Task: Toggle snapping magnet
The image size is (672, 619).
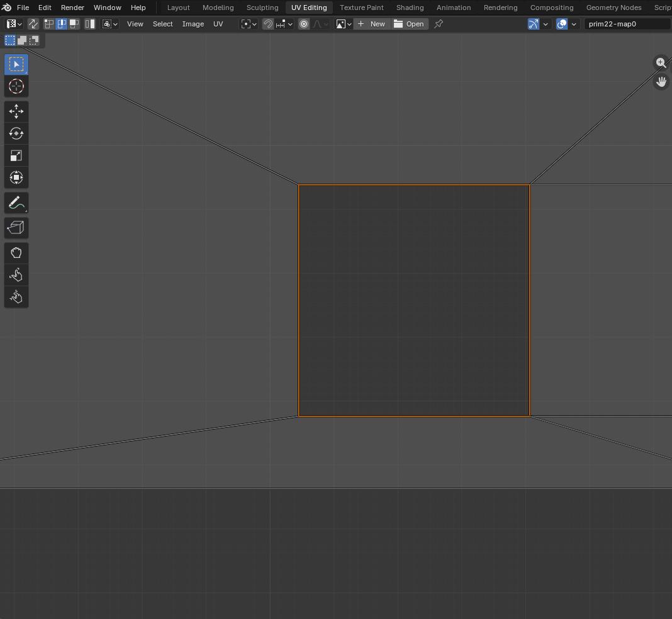Action: coord(268,24)
